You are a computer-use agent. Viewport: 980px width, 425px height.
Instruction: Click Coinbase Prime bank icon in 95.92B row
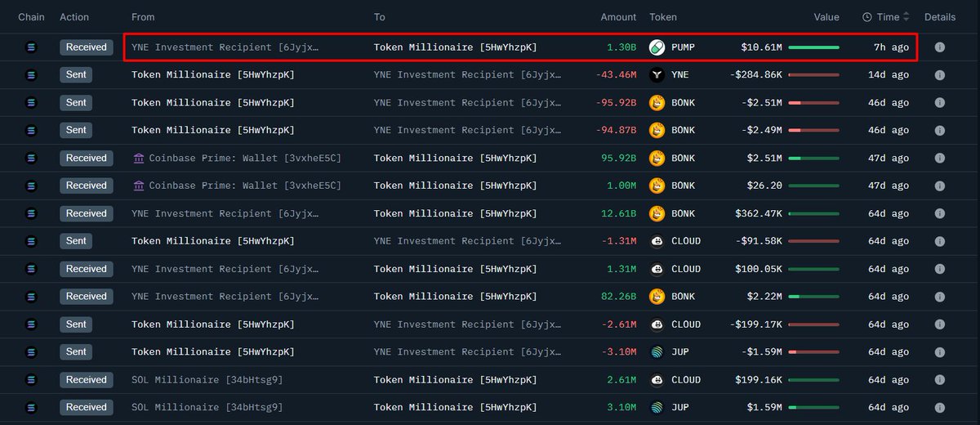coord(138,159)
